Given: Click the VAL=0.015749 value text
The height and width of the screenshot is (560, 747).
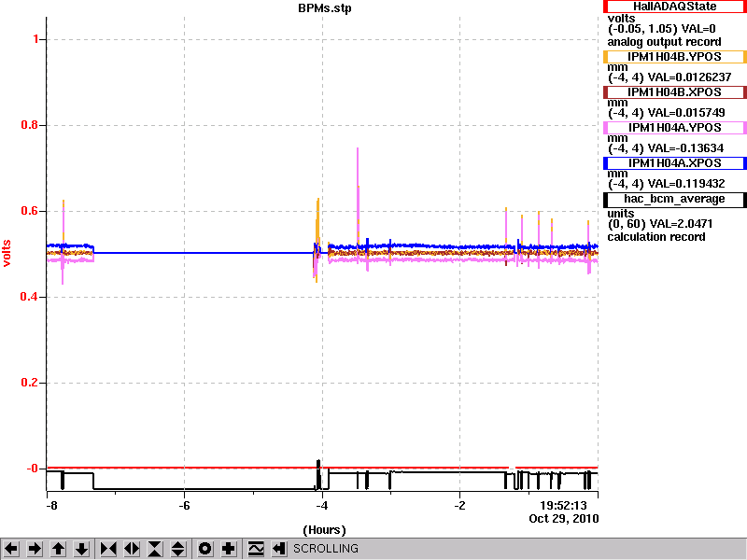Looking at the screenshot, I should 686,113.
